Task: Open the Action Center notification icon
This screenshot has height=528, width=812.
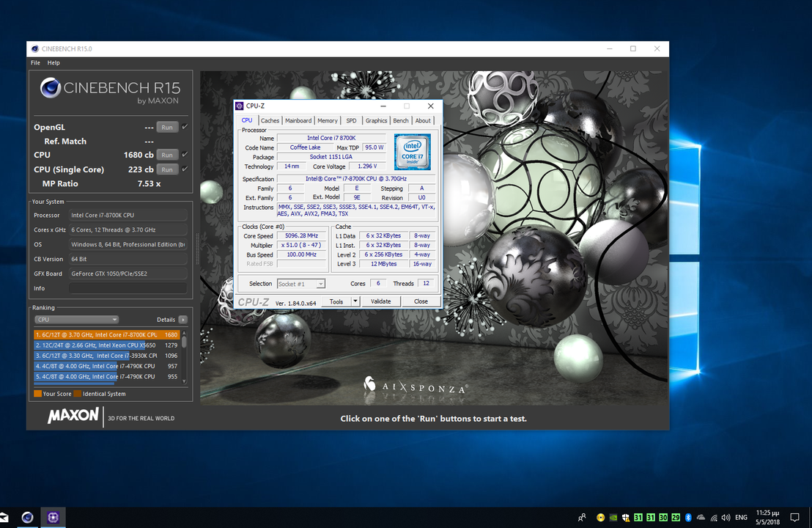Action: pos(794,517)
